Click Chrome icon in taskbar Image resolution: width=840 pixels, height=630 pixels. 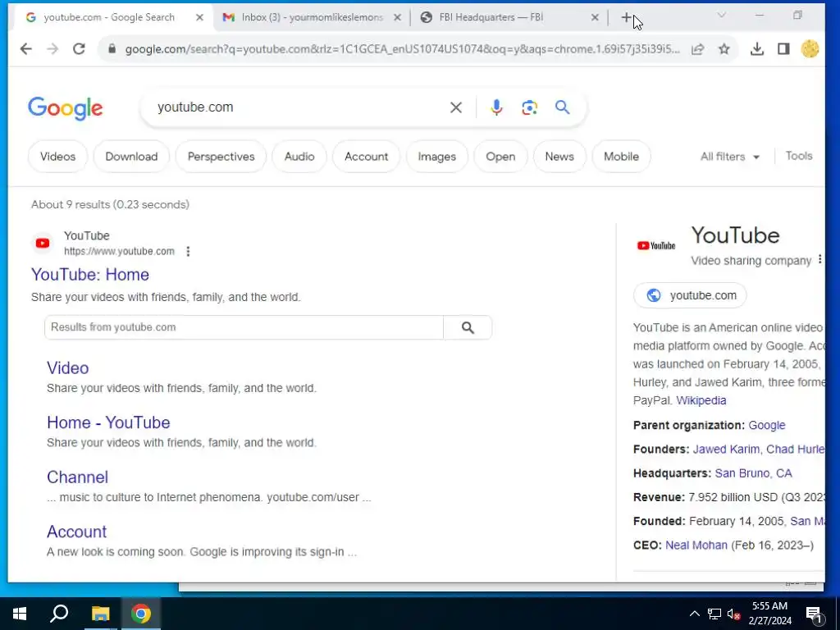coord(141,614)
